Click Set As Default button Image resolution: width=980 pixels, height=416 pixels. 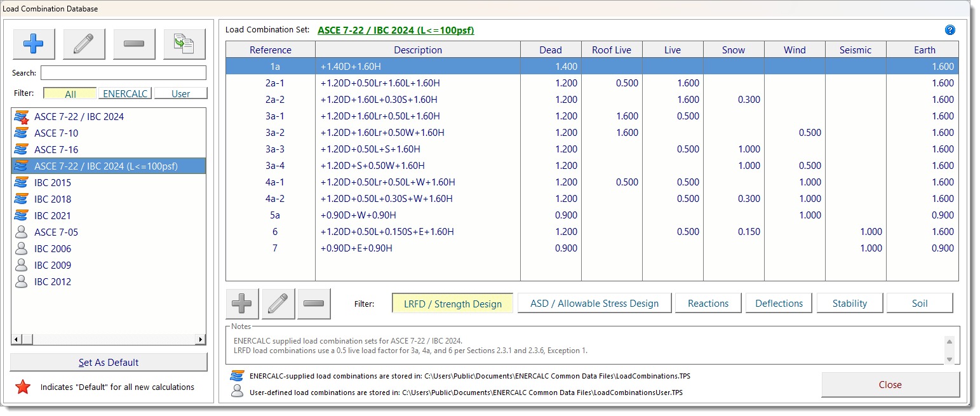(109, 363)
